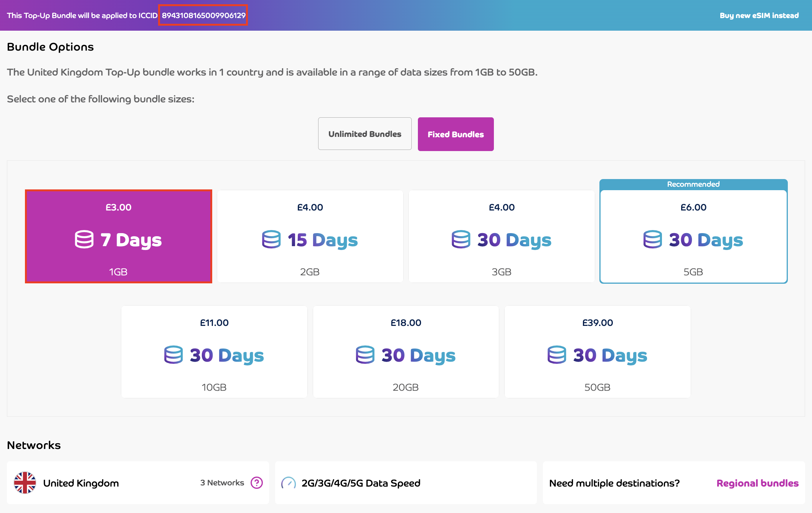Choose the Recommended £6.00 5GB bundle
Viewport: 812px width, 513px height.
tap(693, 237)
